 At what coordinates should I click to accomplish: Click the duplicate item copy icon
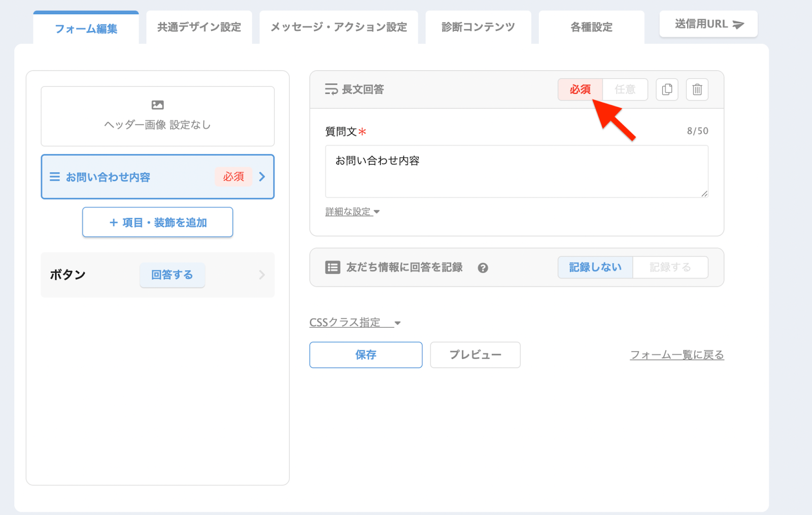(x=667, y=89)
